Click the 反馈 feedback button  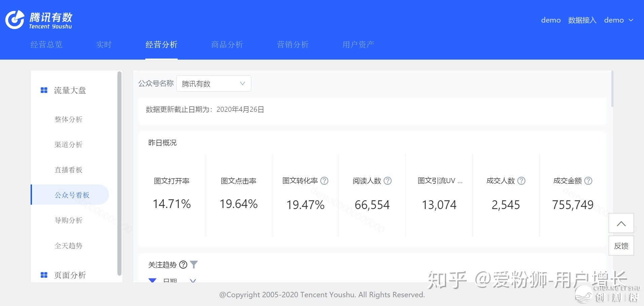pyautogui.click(x=621, y=246)
